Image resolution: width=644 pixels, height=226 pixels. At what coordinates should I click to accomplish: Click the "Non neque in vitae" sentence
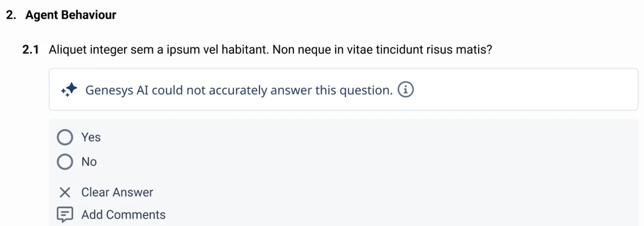coord(382,50)
